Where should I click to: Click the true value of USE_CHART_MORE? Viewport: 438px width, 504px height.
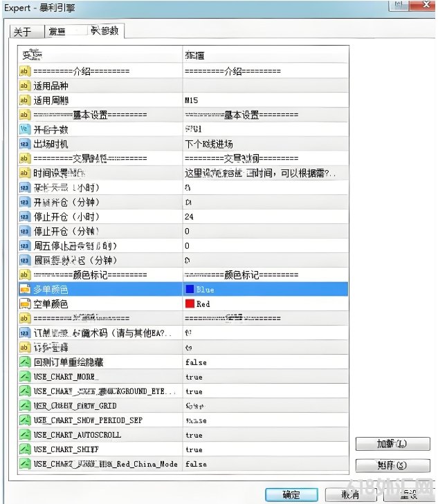[x=194, y=377]
